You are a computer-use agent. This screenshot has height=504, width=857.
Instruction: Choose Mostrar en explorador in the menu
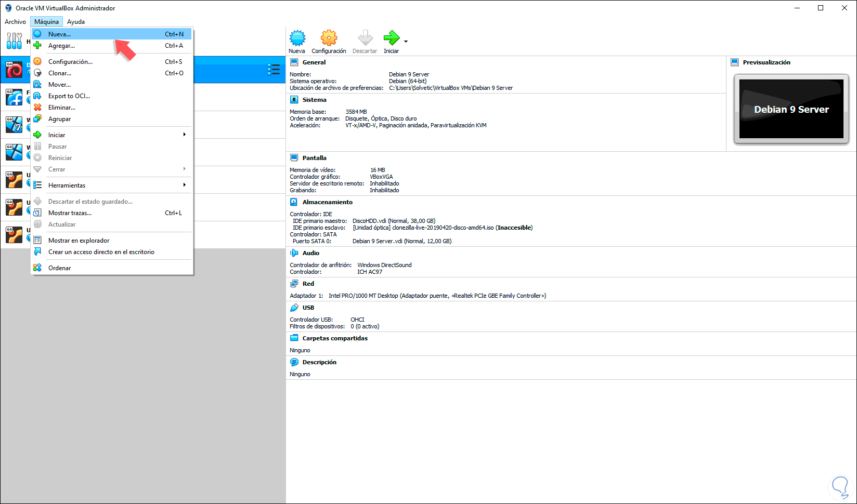[x=112, y=241]
